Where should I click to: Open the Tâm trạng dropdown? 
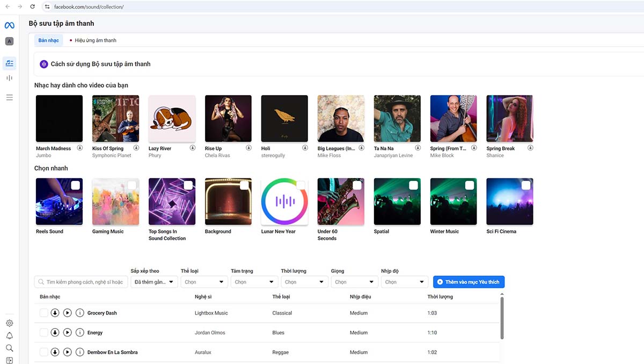click(254, 282)
